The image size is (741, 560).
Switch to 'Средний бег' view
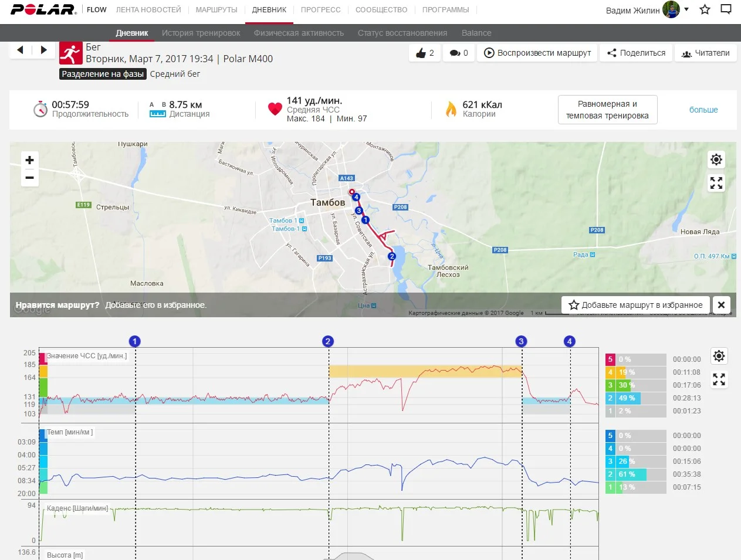(x=175, y=74)
